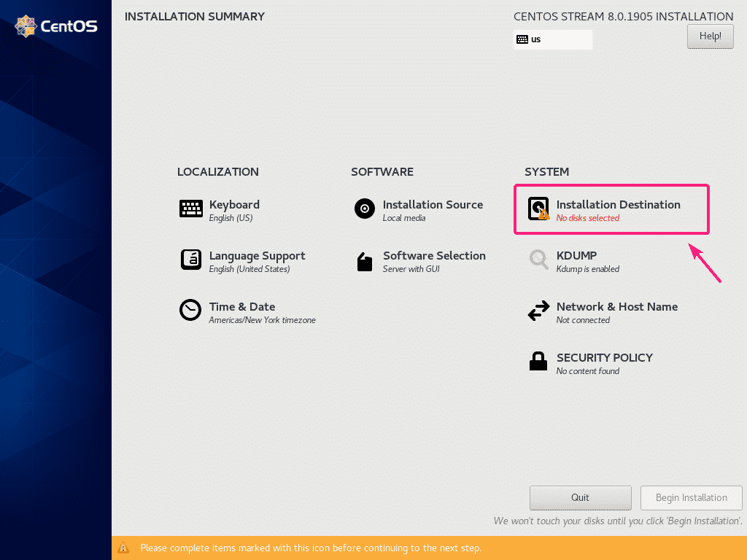The width and height of the screenshot is (747, 560).
Task: Click the keyboard layout icon beside 'us'
Action: pyautogui.click(x=522, y=39)
